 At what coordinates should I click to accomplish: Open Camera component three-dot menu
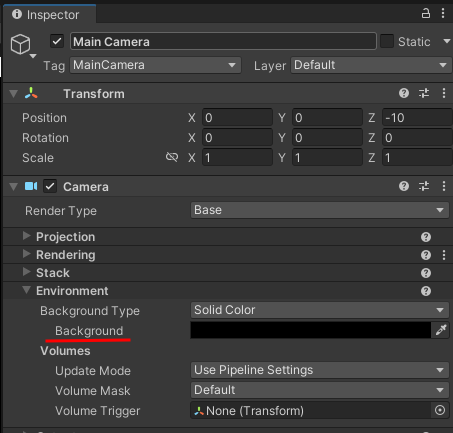[444, 186]
